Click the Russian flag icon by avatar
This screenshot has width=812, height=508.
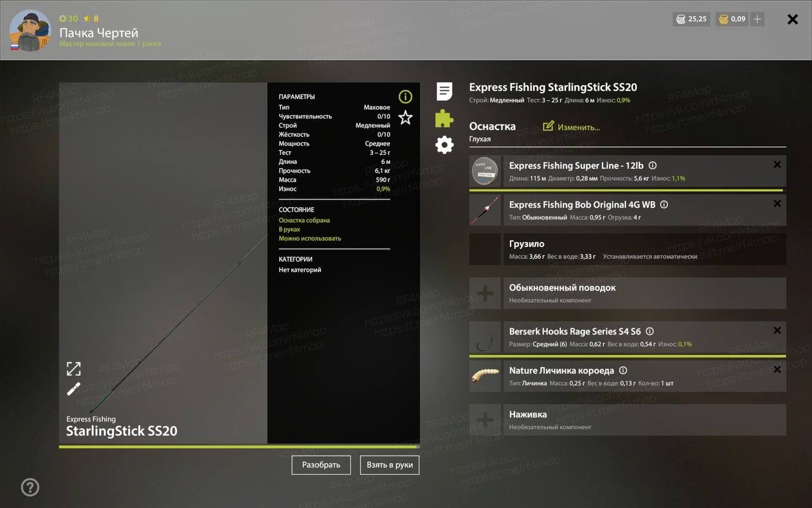point(15,47)
